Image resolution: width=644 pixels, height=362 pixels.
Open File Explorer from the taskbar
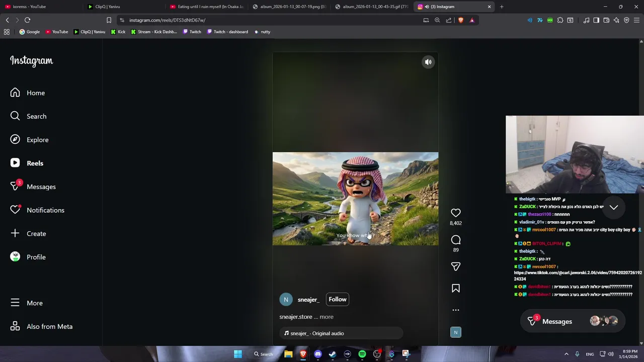(288, 354)
